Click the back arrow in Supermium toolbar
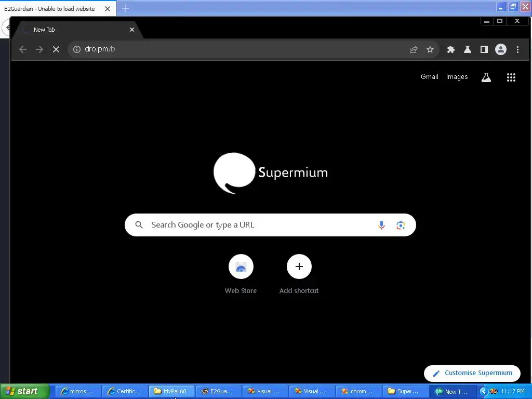 coord(23,49)
